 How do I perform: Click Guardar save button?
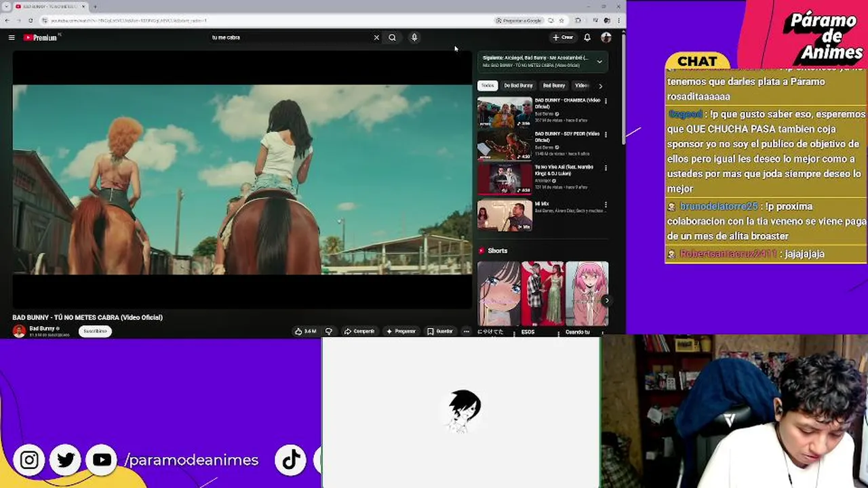(x=440, y=331)
